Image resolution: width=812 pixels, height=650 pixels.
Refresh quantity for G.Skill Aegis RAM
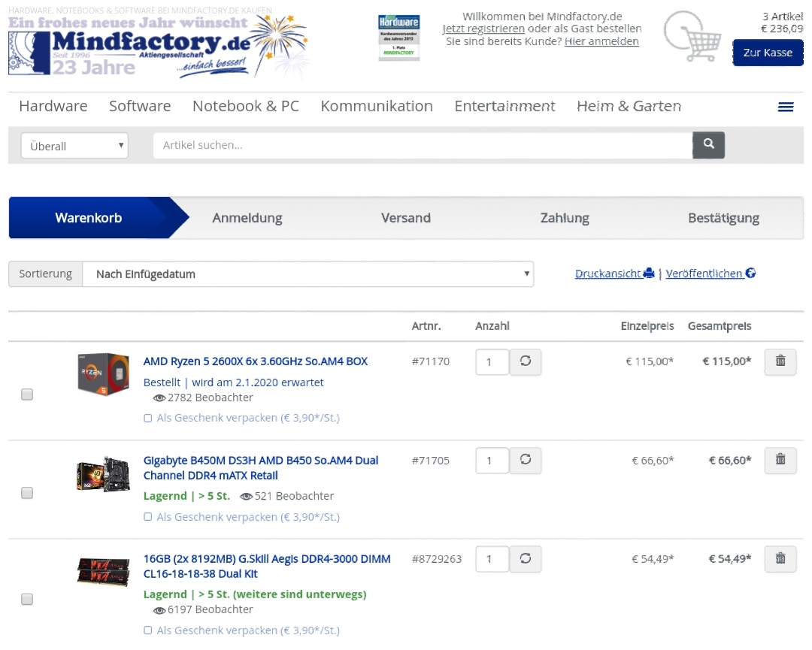(x=525, y=559)
